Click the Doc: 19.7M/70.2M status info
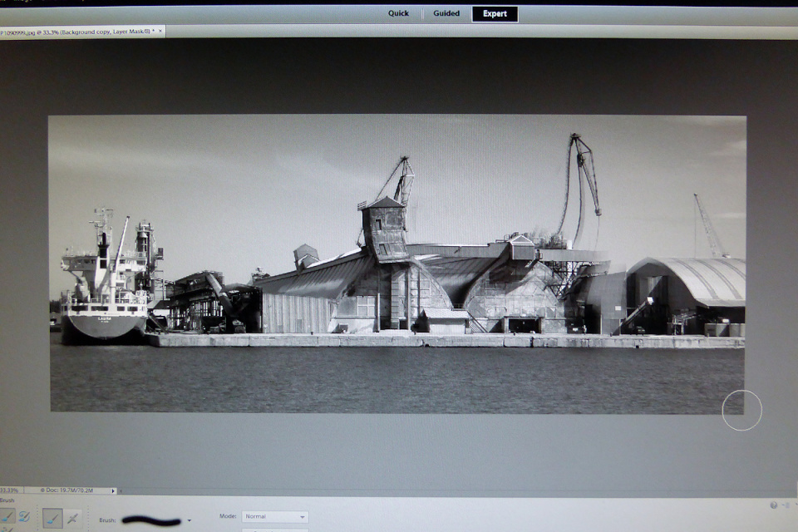The height and width of the screenshot is (532, 798). [x=69, y=490]
